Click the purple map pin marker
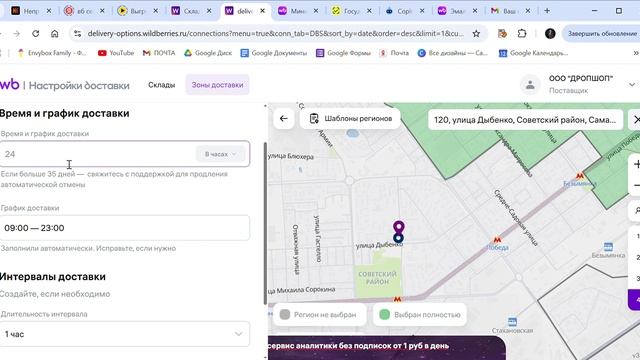Image resolution: width=640 pixels, height=360 pixels. point(399,226)
